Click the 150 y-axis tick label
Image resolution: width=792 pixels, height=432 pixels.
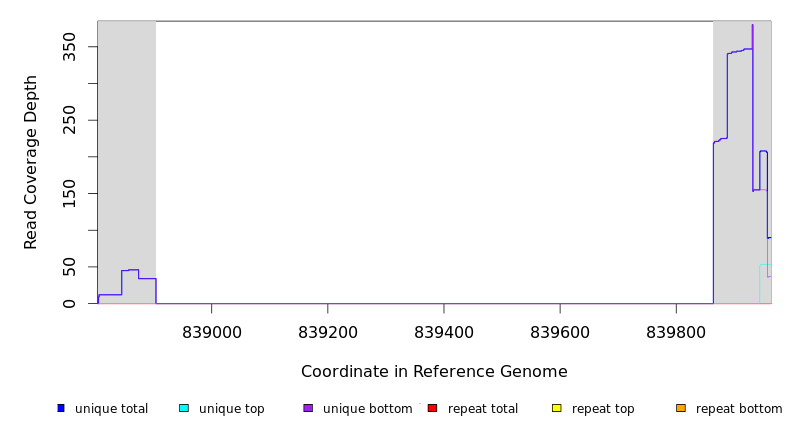pos(69,193)
